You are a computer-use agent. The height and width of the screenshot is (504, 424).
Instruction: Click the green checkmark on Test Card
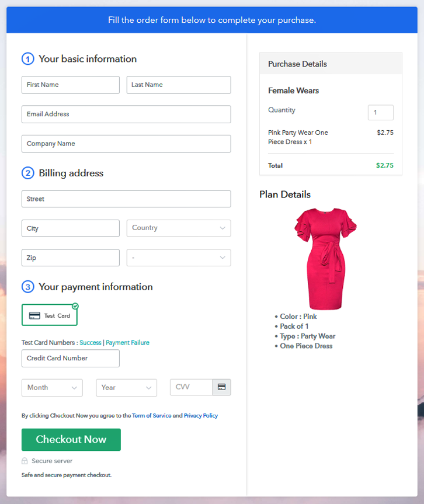click(x=75, y=306)
